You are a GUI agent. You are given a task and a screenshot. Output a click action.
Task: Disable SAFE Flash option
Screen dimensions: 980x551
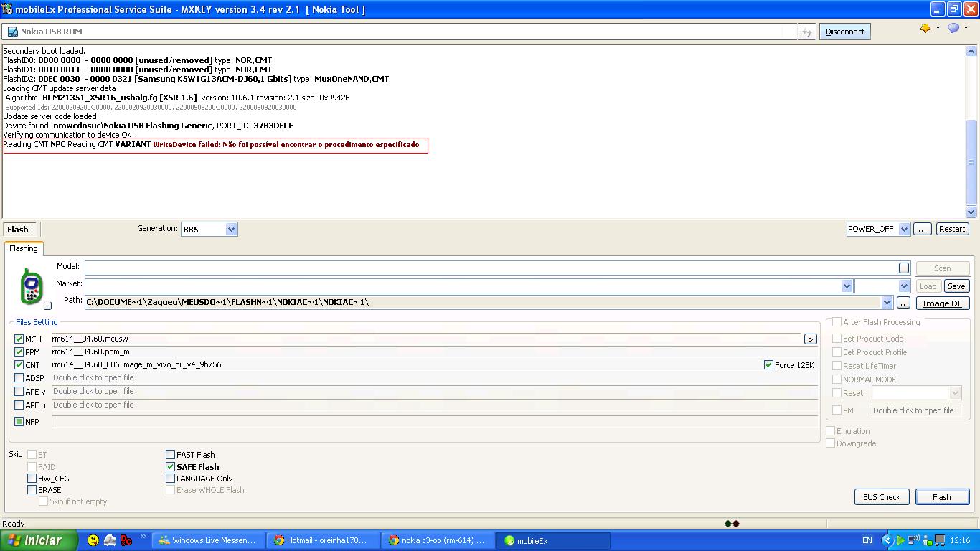tap(171, 467)
